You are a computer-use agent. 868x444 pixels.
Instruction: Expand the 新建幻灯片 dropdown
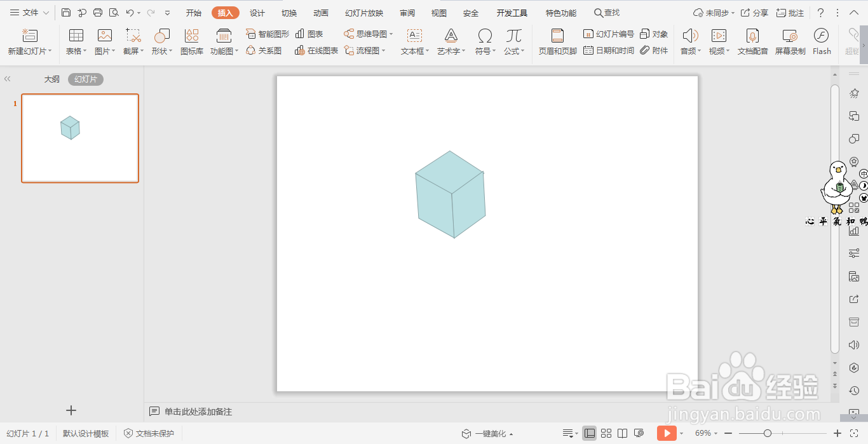(x=50, y=51)
